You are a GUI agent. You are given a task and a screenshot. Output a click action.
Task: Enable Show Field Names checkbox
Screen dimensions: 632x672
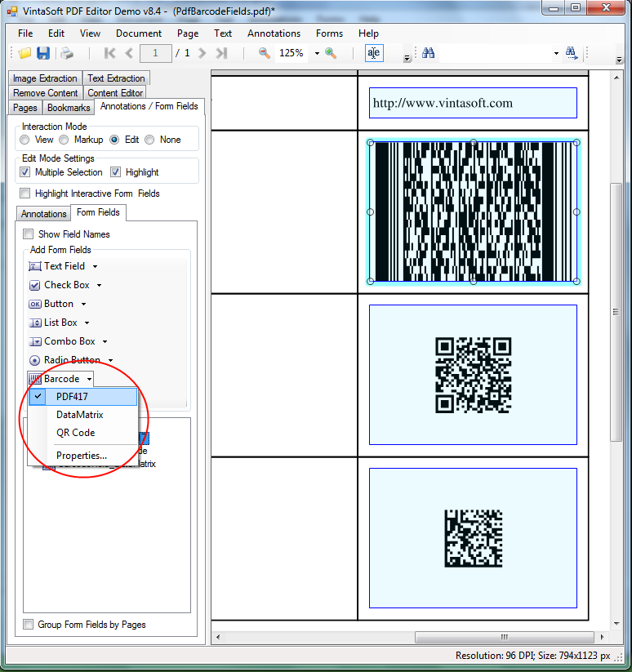point(29,234)
